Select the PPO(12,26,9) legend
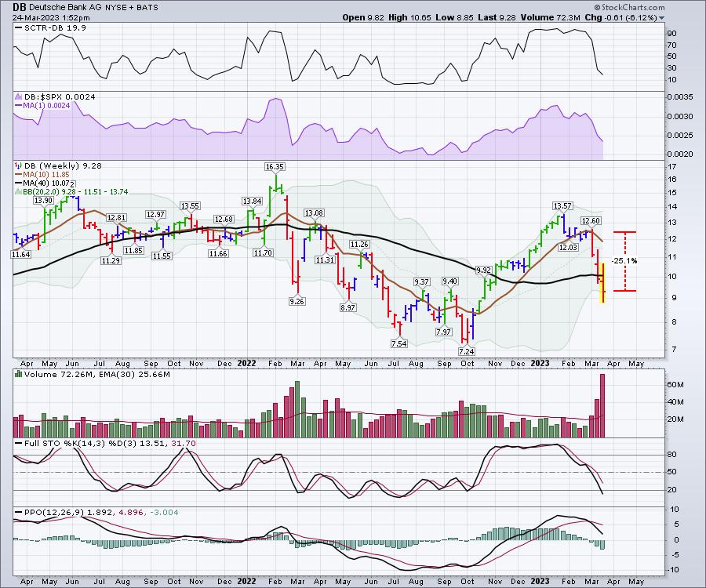Viewport: 706px width, 588px height. point(96,513)
